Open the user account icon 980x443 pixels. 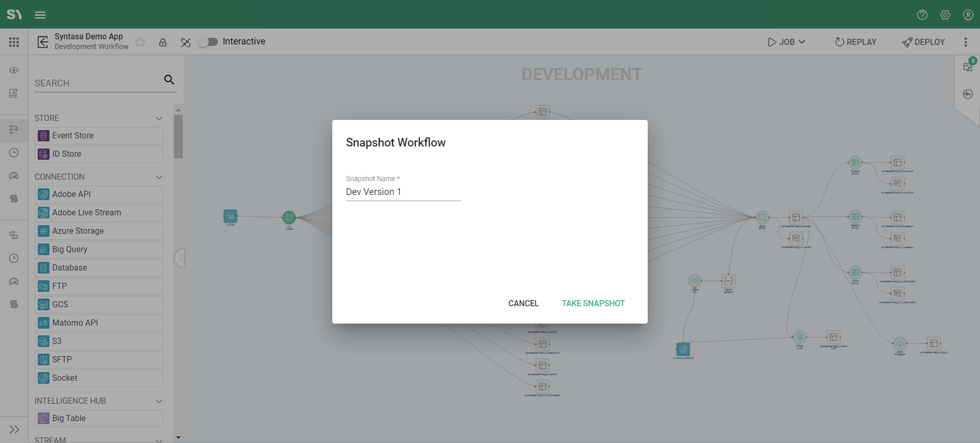(x=968, y=15)
